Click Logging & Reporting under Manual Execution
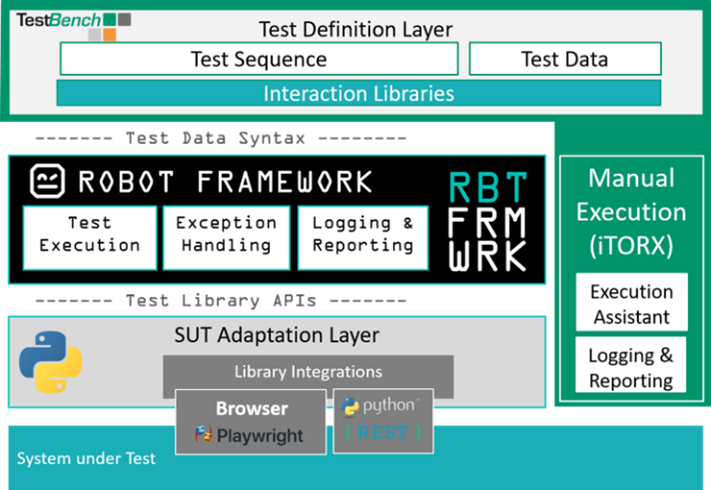The image size is (711, 490). click(x=631, y=365)
